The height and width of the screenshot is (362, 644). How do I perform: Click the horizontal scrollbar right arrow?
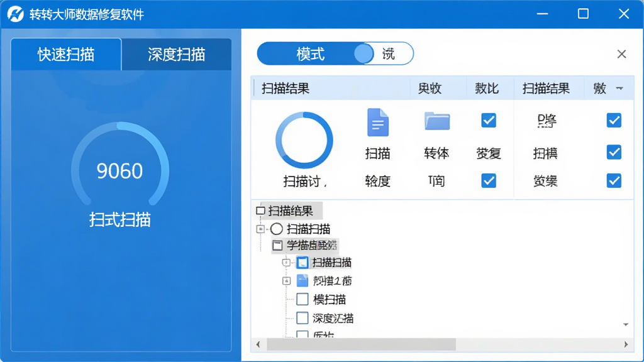pyautogui.click(x=626, y=344)
